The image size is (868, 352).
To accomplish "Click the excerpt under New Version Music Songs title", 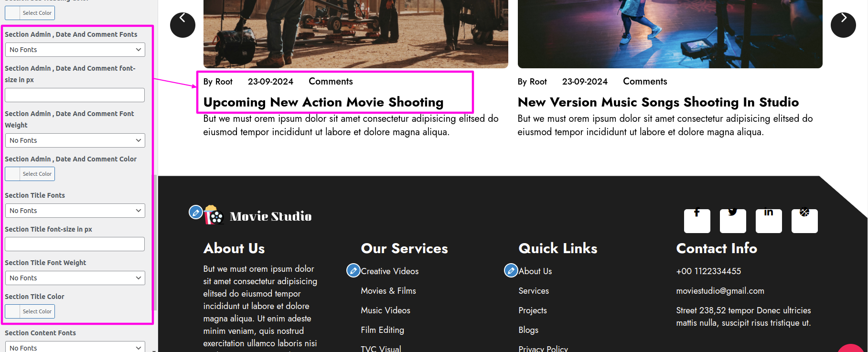I will [x=665, y=125].
